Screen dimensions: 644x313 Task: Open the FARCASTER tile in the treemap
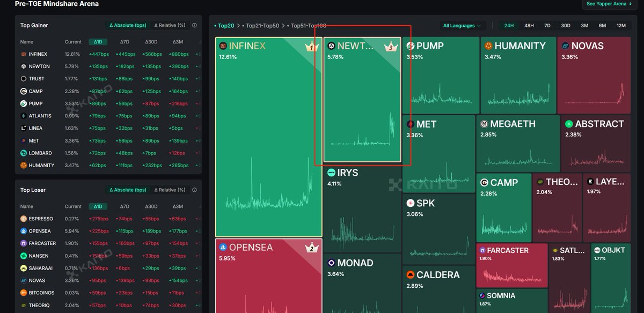512,265
